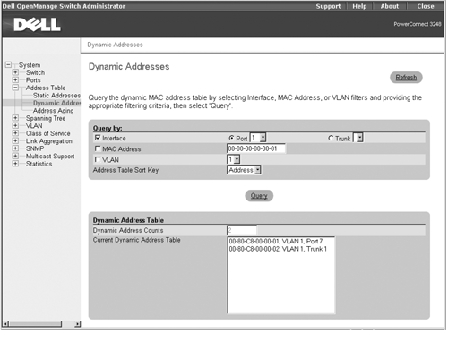This screenshot has width=457, height=361.
Task: Collapse the Address Table tree node
Action: click(15, 88)
